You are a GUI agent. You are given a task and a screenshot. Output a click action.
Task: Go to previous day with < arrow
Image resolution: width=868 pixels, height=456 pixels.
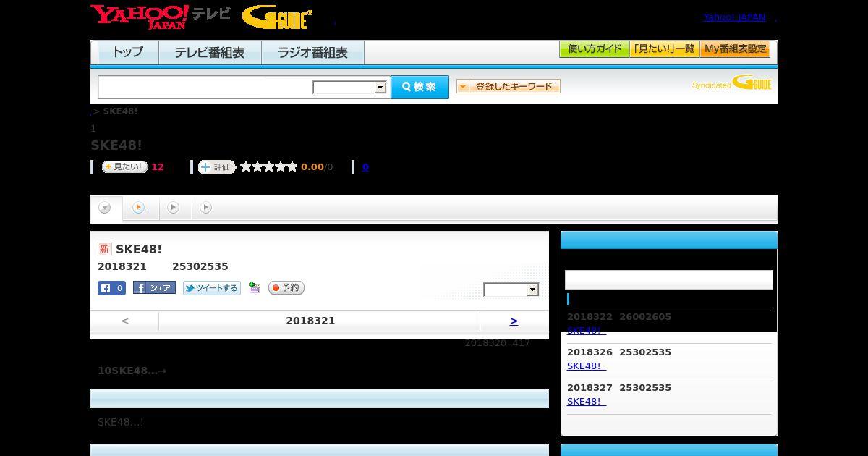click(x=125, y=321)
